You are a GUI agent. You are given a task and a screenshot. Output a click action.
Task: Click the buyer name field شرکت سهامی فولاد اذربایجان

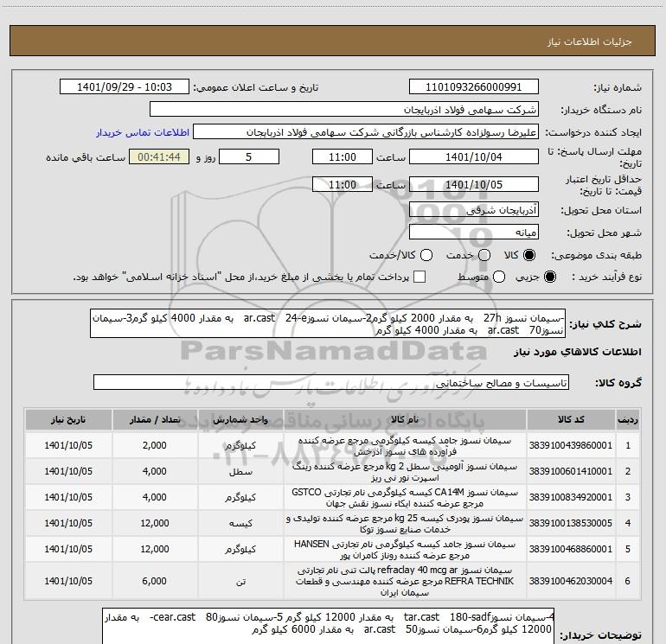(x=344, y=110)
